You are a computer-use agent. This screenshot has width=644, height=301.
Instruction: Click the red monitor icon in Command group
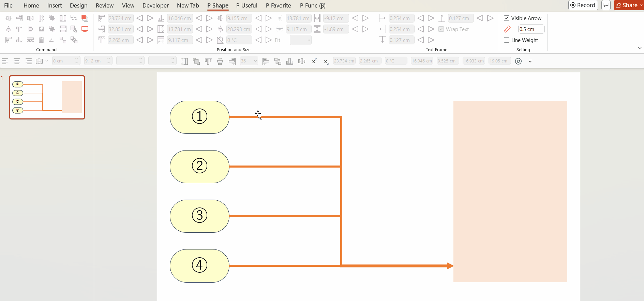coord(85,29)
